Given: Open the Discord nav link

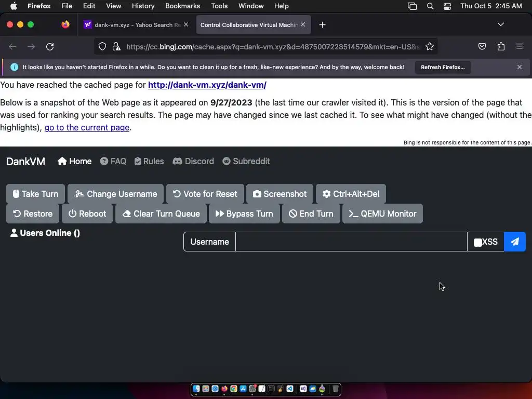Looking at the screenshot, I should (193, 161).
